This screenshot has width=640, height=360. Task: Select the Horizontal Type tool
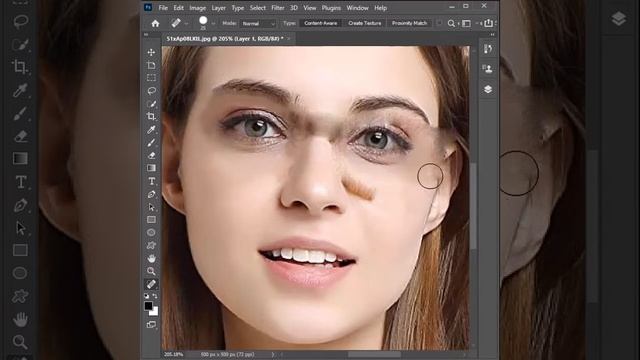pos(151,181)
